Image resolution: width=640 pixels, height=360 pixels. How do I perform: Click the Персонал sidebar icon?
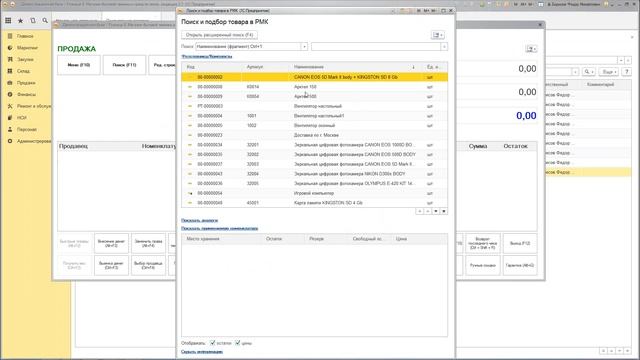[x=10, y=129]
